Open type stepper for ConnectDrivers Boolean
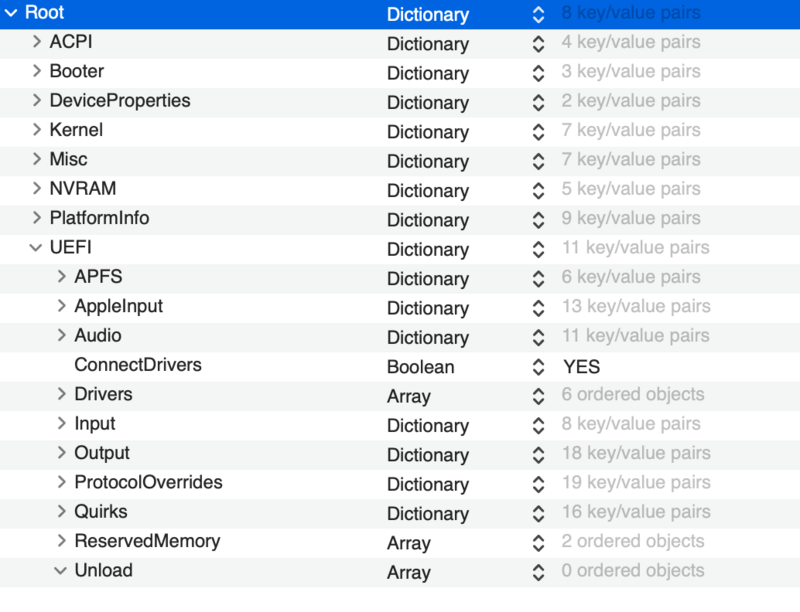 click(x=539, y=367)
